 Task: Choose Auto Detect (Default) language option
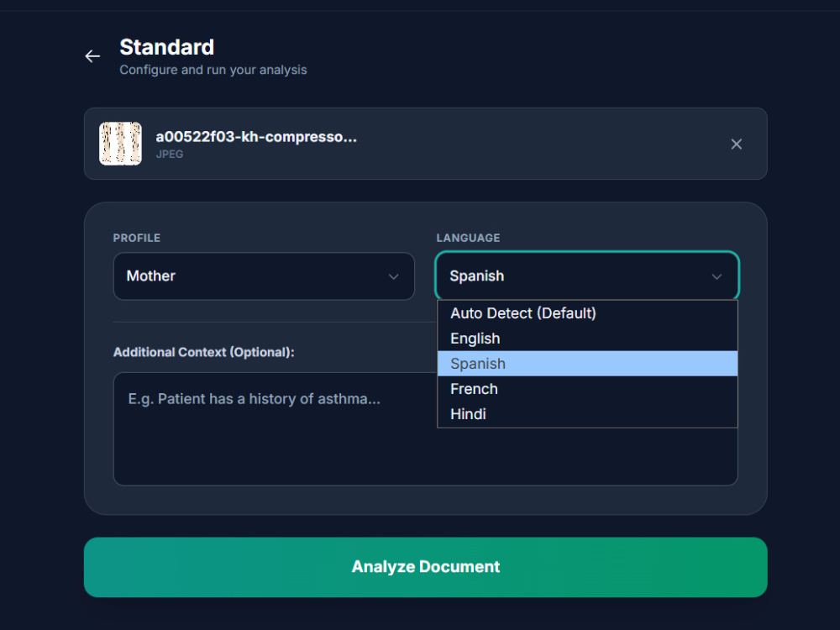tap(588, 312)
